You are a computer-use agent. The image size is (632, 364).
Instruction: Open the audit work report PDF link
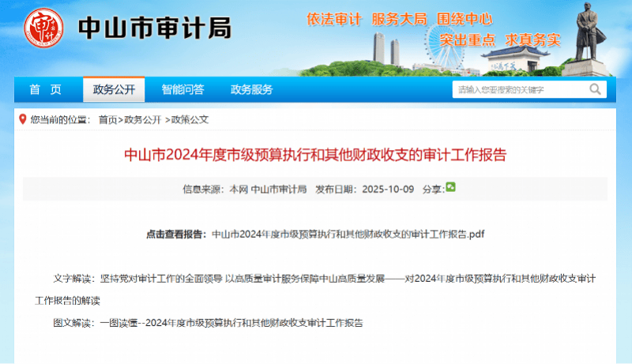(x=348, y=235)
